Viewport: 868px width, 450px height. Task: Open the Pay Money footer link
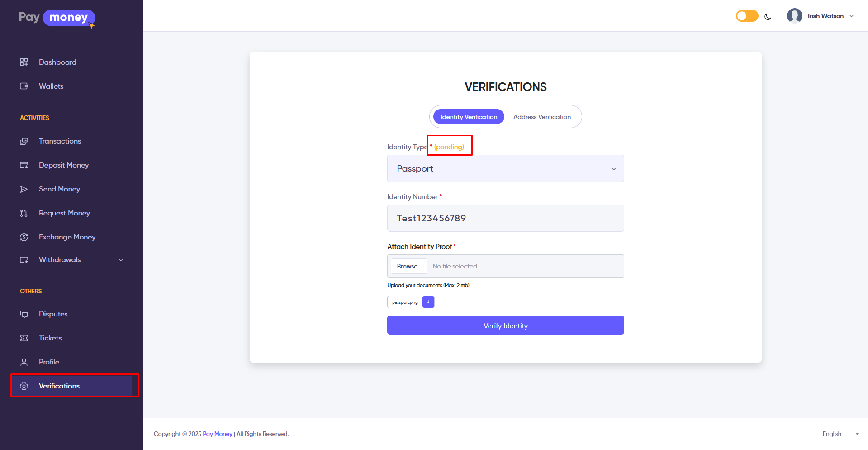(217, 434)
